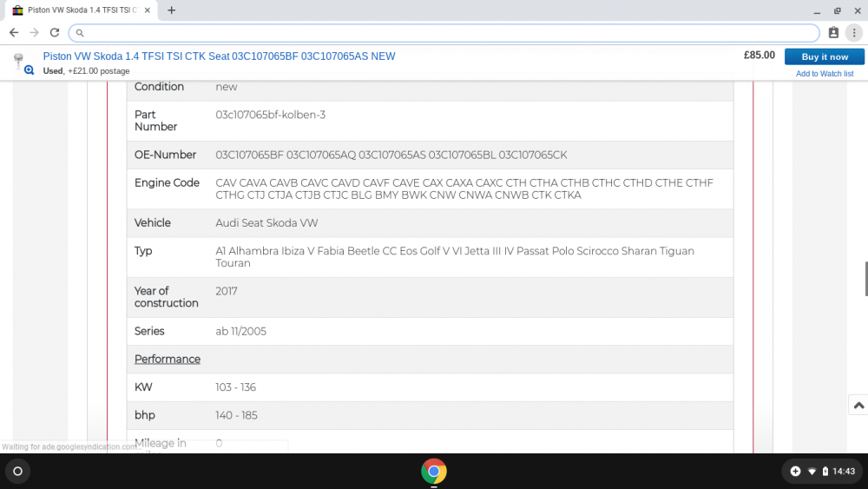The width and height of the screenshot is (868, 489).
Task: Close the Piston VW Skoda tab
Action: coord(148,10)
